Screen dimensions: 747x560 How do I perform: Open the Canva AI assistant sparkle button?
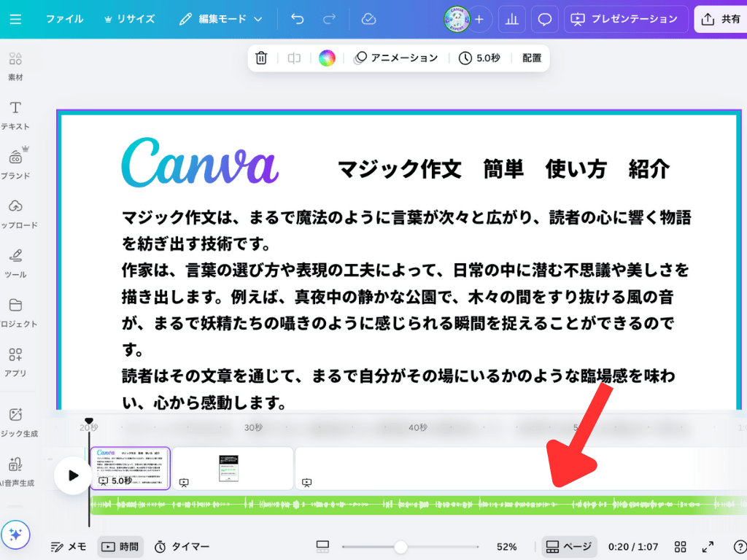pyautogui.click(x=15, y=534)
